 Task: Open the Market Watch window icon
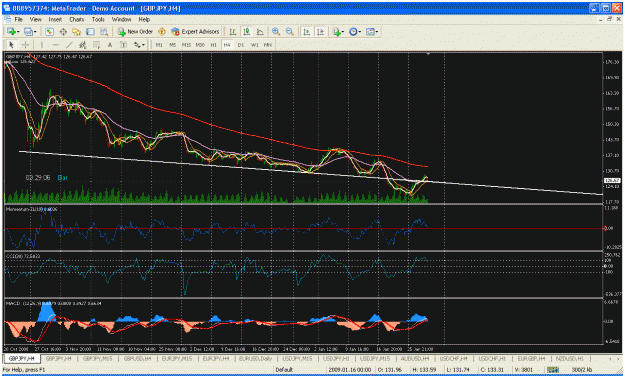click(x=49, y=31)
